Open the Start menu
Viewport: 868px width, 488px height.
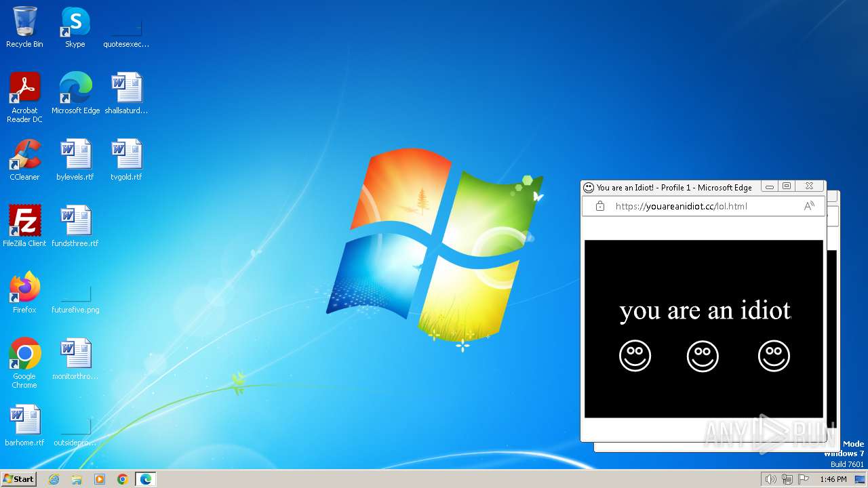click(x=18, y=479)
